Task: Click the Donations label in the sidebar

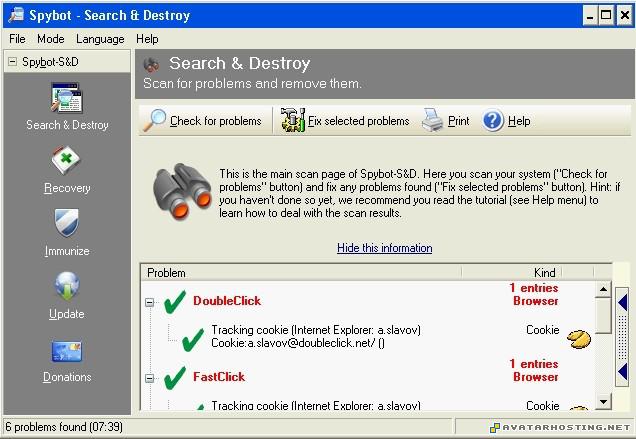Action: coord(67,377)
